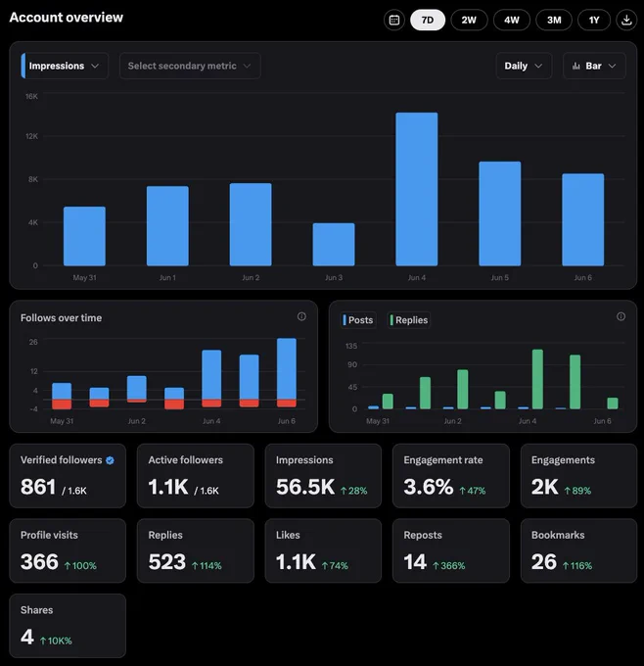Switch to the 4W time range

512,20
